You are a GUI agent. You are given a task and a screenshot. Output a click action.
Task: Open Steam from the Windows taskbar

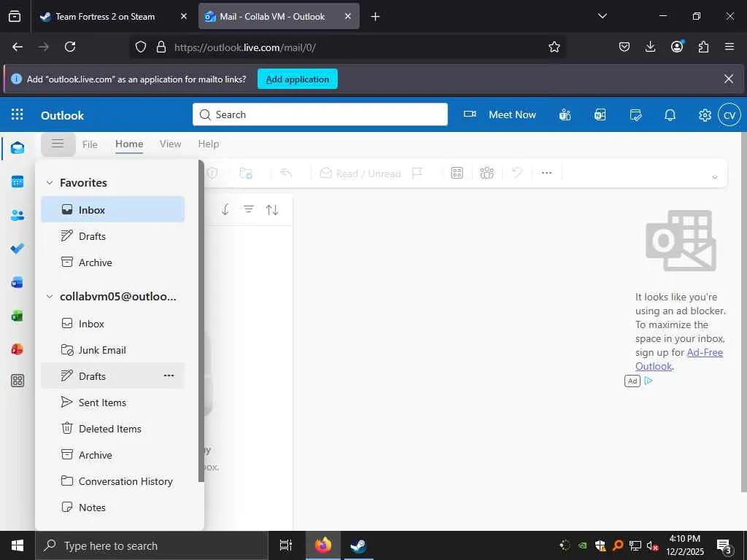point(358,545)
